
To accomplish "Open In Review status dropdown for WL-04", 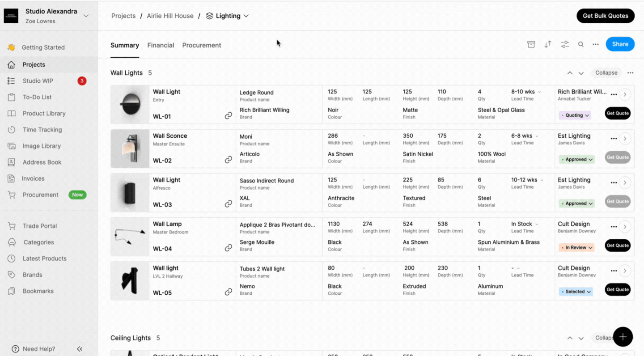I will 576,247.
